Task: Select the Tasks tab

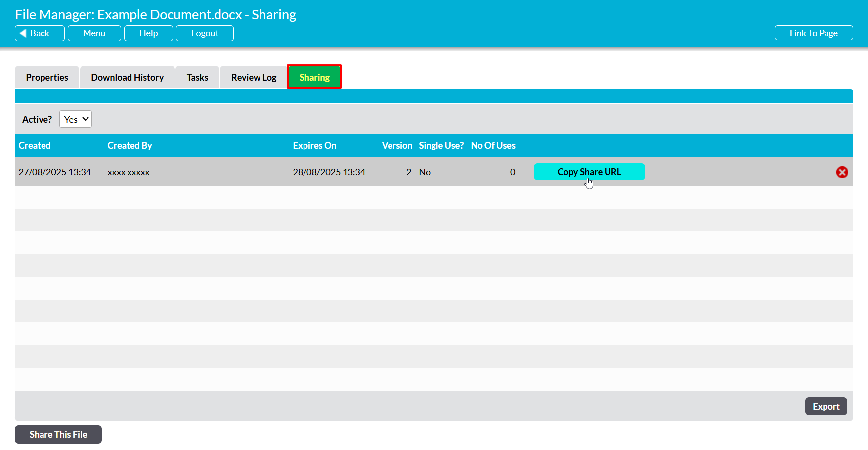Action: tap(197, 77)
